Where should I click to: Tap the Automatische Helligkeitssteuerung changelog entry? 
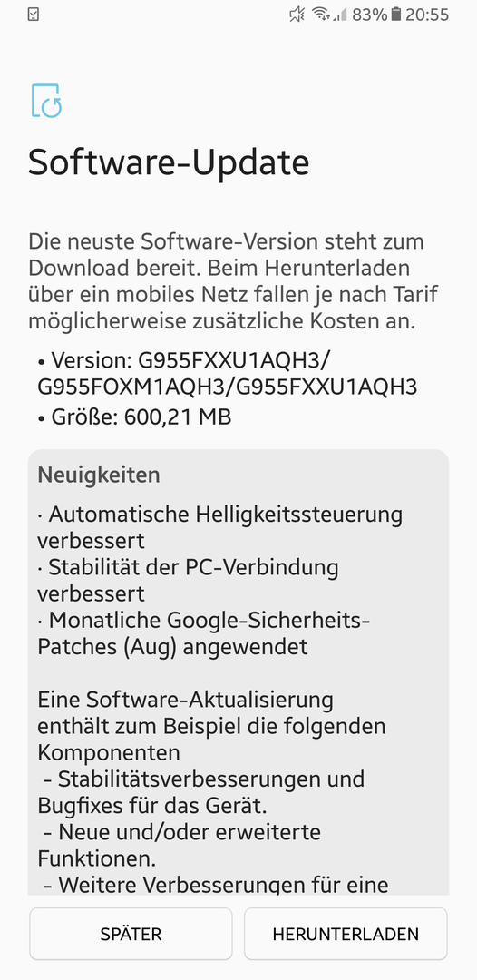pyautogui.click(x=219, y=527)
